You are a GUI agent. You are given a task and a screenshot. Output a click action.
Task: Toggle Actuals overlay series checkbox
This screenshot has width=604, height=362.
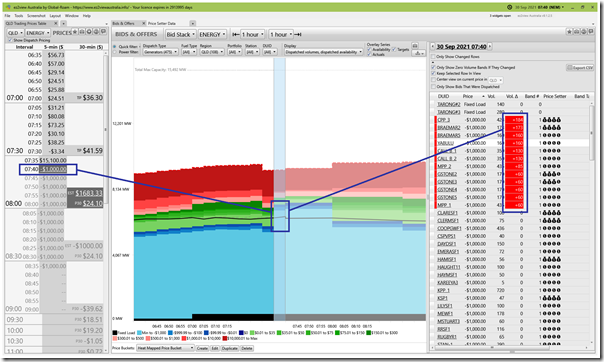pyautogui.click(x=369, y=54)
